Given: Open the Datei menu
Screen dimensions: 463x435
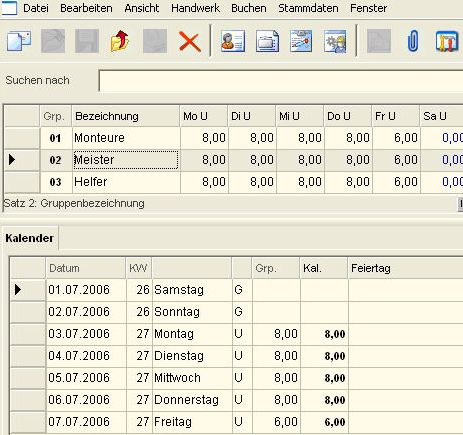Looking at the screenshot, I should [36, 8].
